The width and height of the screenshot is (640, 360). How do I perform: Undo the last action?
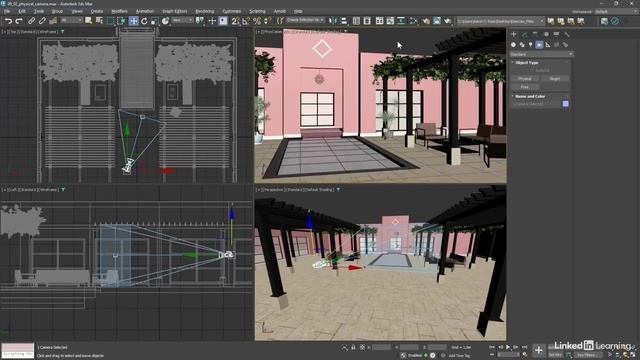pos(9,21)
